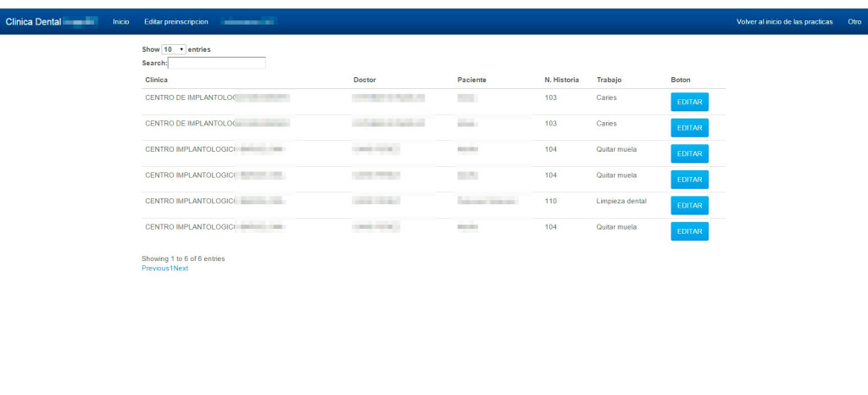
Task: Go to Previous page of entries
Action: click(155, 269)
